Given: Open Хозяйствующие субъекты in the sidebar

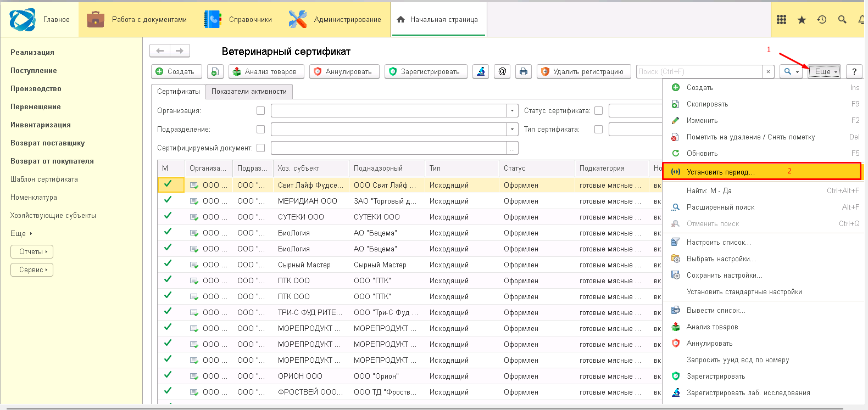Looking at the screenshot, I should (53, 215).
